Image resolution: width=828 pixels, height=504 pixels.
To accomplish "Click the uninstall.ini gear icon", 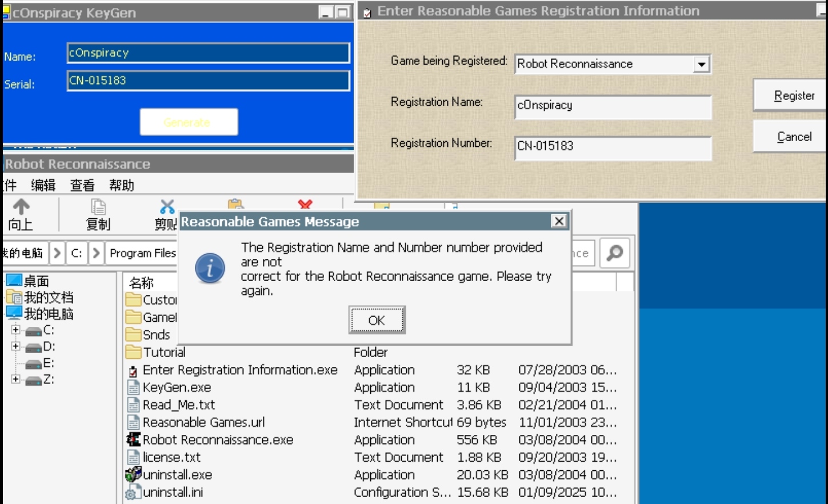I will 133,492.
